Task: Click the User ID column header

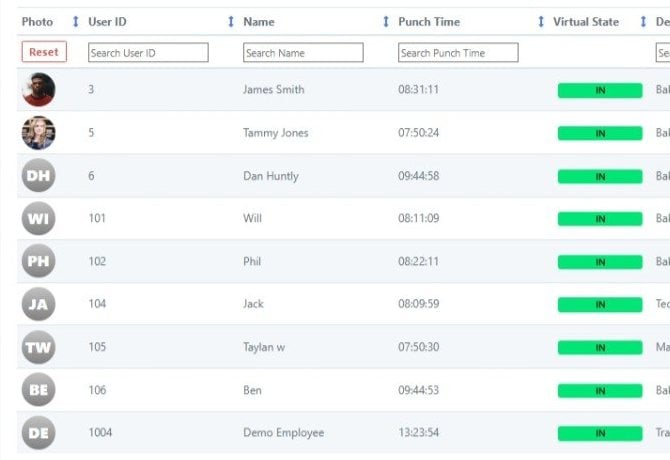Action: click(107, 22)
